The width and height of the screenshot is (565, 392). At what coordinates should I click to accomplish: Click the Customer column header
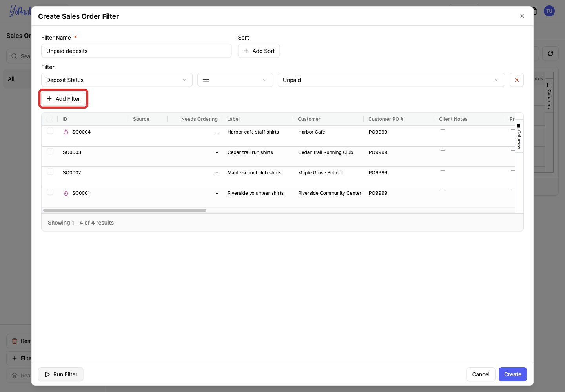(309, 119)
